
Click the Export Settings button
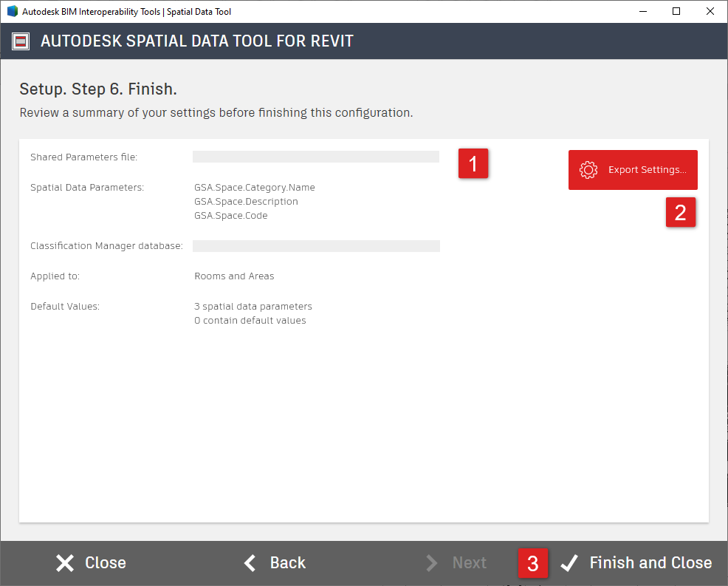click(633, 169)
